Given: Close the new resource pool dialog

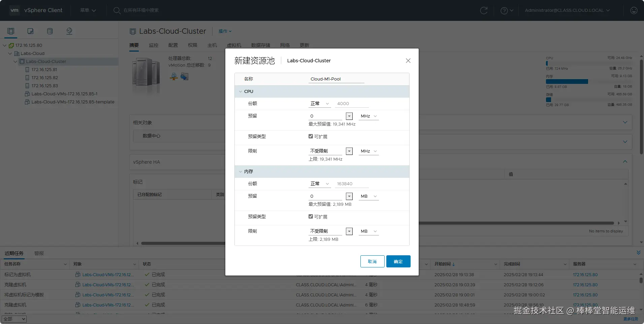Looking at the screenshot, I should coord(408,61).
